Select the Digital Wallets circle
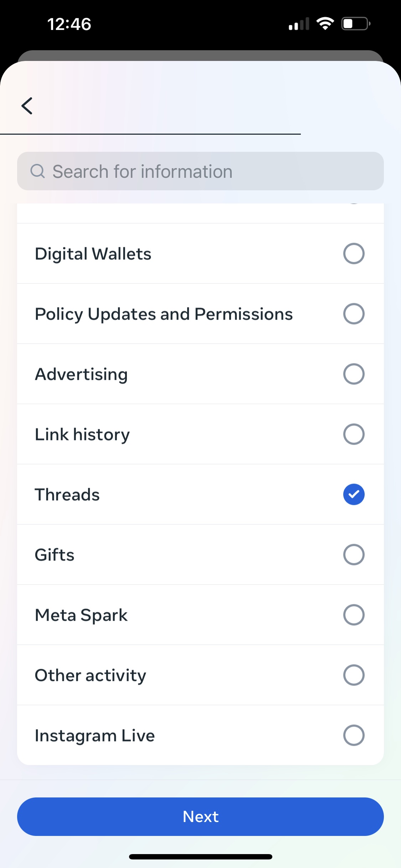The width and height of the screenshot is (401, 868). [x=354, y=253]
